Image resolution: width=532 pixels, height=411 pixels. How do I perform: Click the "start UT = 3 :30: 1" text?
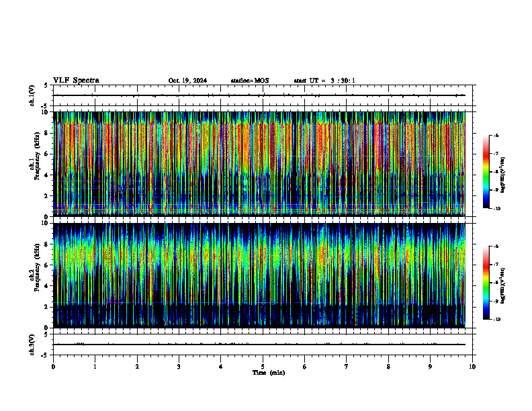pyautogui.click(x=324, y=81)
